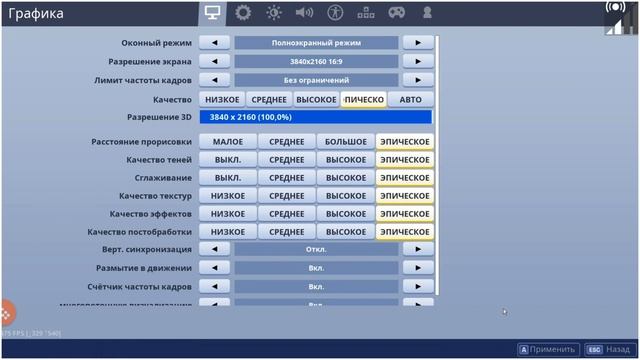Set Сглаживание to СРЕДНЕЕ
This screenshot has height=360, width=640.
287,178
